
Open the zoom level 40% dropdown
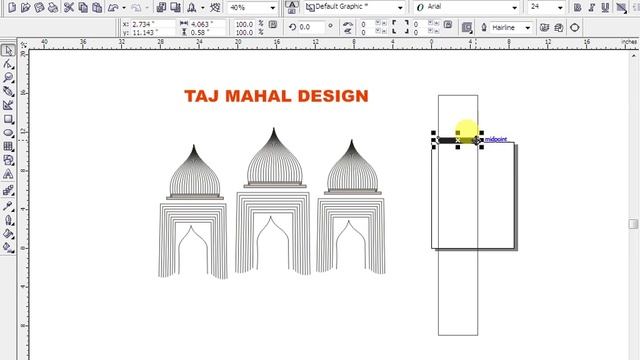(273, 8)
